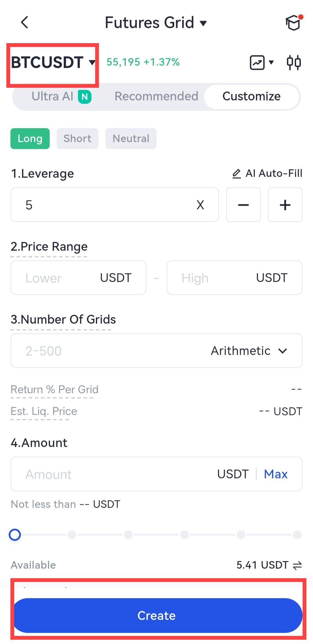Open the candlestick settings icon
The height and width of the screenshot is (644, 313).
click(294, 62)
